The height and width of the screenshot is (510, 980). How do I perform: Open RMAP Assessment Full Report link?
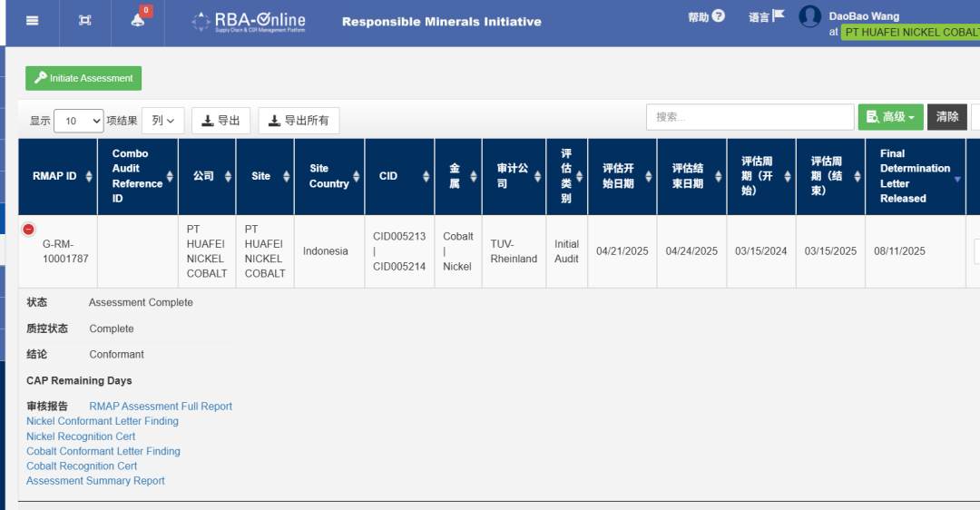161,407
